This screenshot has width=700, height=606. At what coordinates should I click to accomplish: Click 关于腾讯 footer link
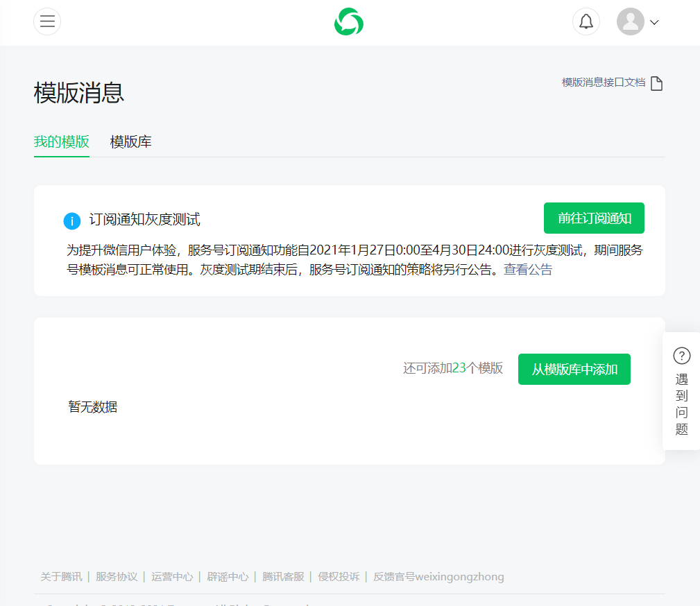pyautogui.click(x=62, y=577)
